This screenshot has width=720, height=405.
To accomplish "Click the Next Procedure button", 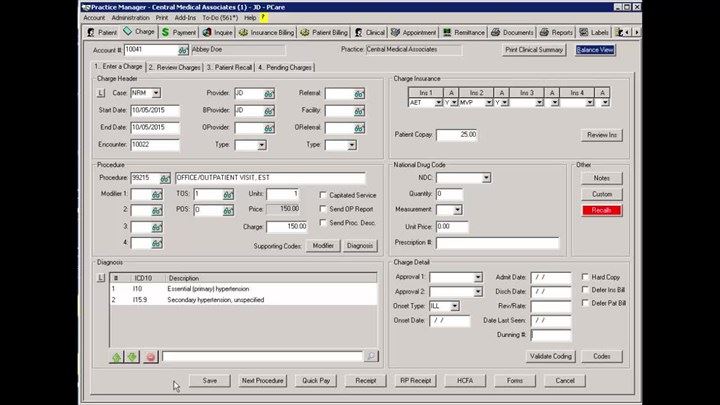I will (263, 381).
